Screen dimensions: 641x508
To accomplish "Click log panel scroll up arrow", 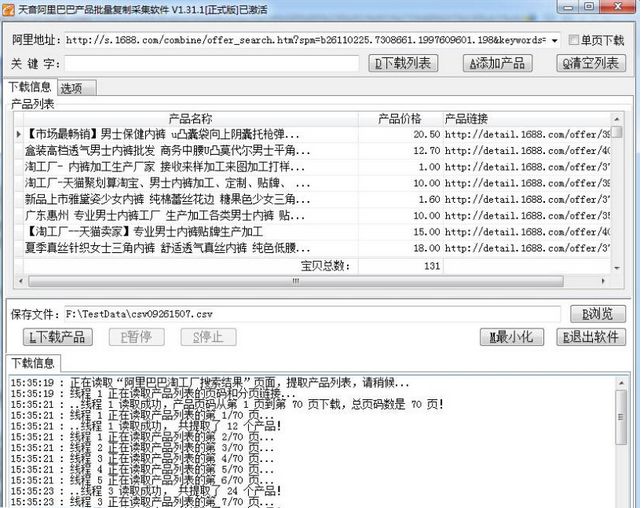I will pyautogui.click(x=621, y=383).
